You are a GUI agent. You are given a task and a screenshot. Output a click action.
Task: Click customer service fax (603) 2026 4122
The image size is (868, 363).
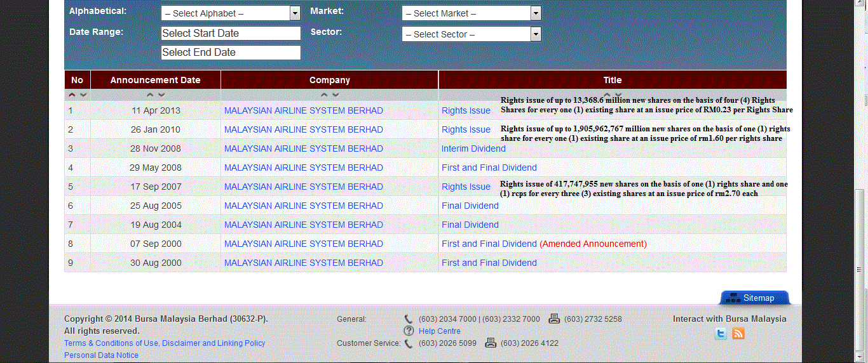pos(529,343)
